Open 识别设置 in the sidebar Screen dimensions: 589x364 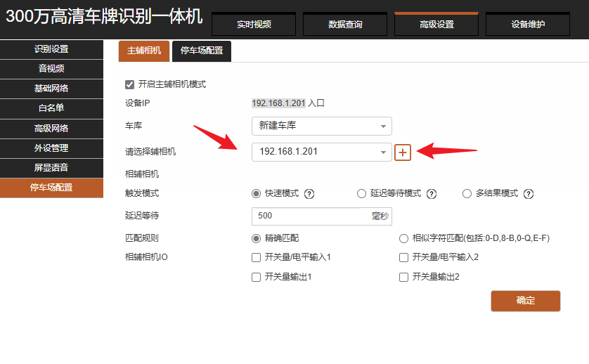tap(51, 49)
